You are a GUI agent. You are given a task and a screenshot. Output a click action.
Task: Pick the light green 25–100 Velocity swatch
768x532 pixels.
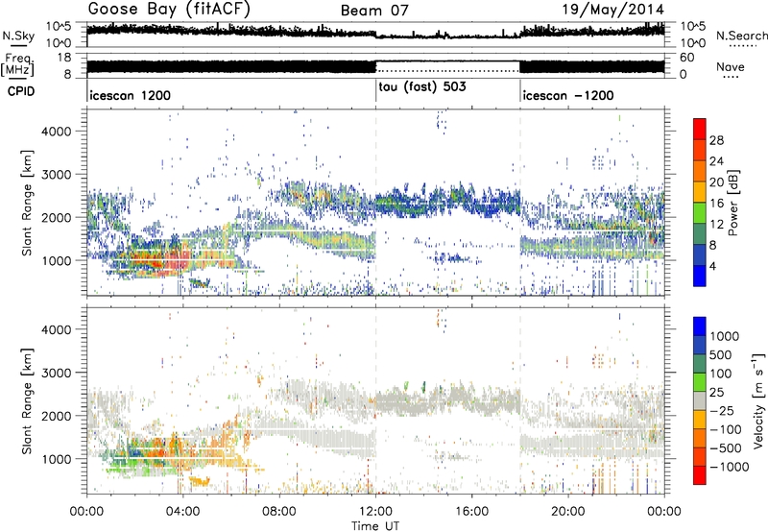(x=700, y=382)
